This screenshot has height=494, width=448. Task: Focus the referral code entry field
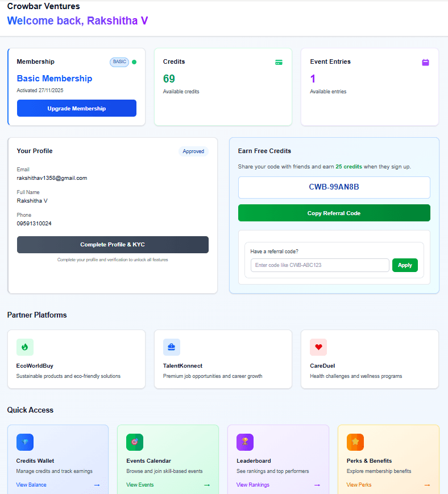(320, 265)
